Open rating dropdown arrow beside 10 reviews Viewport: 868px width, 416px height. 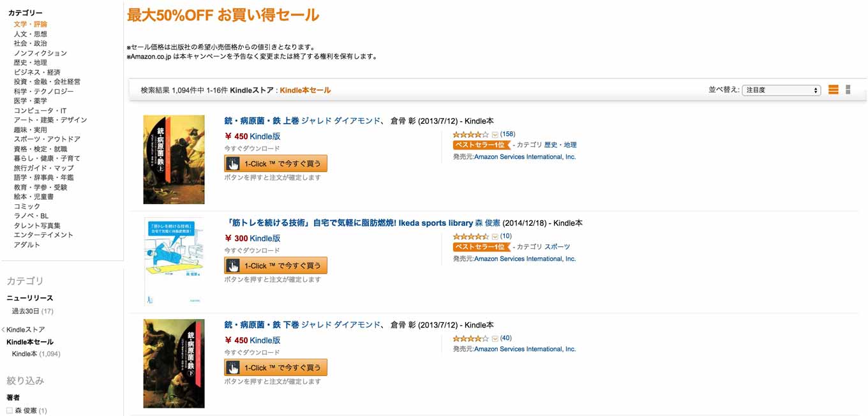[495, 237]
